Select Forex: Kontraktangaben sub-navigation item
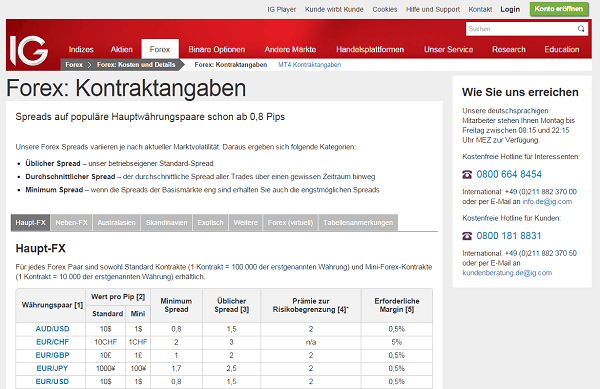The width and height of the screenshot is (600, 389). point(231,65)
